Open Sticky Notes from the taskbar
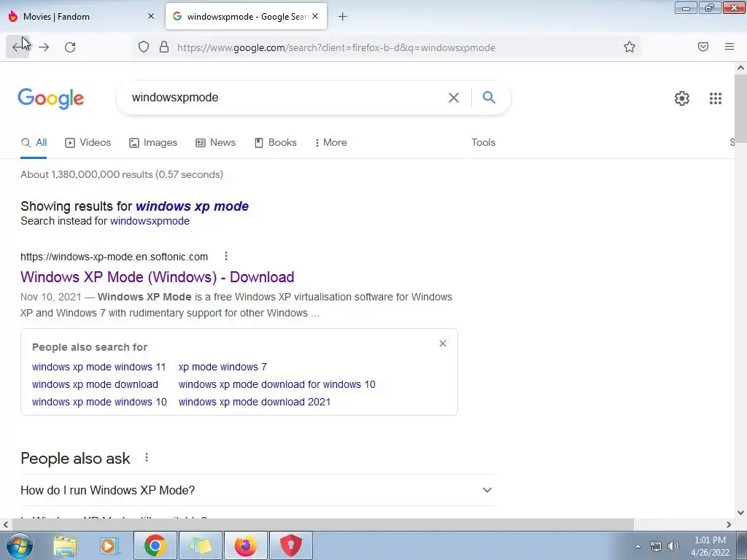The width and height of the screenshot is (747, 560). click(x=200, y=545)
